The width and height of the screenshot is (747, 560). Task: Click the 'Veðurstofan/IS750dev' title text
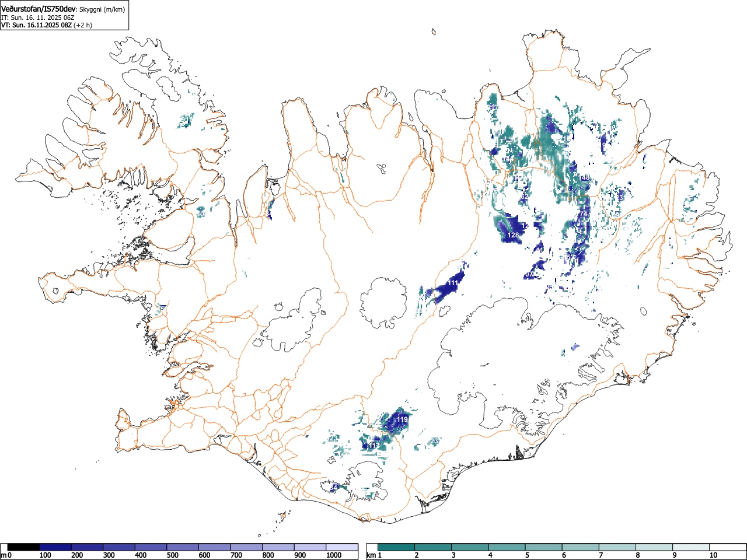39,9
